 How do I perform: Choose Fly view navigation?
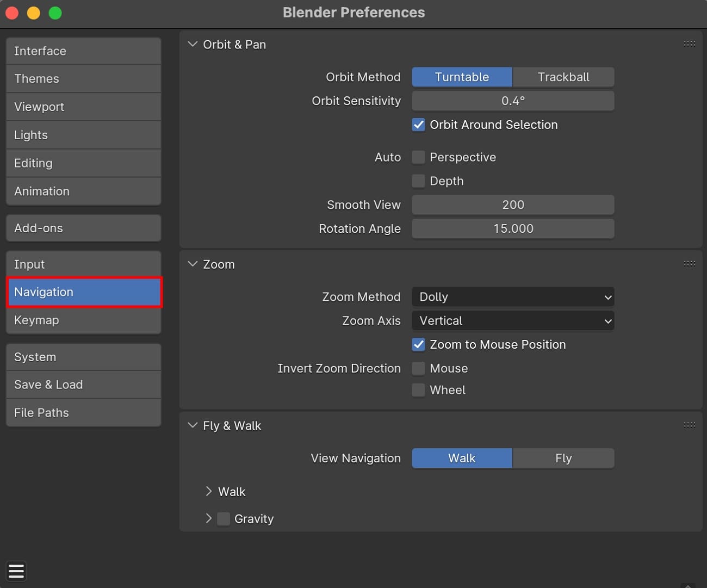563,459
